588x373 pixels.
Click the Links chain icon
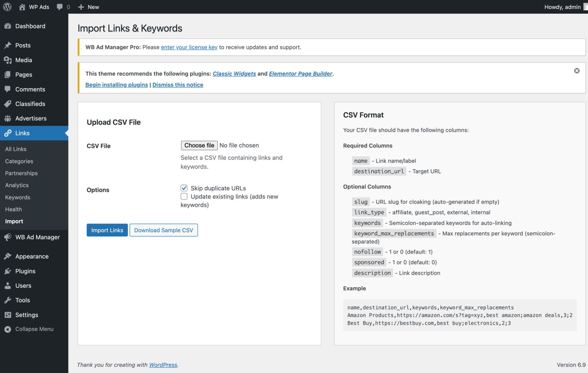point(8,133)
